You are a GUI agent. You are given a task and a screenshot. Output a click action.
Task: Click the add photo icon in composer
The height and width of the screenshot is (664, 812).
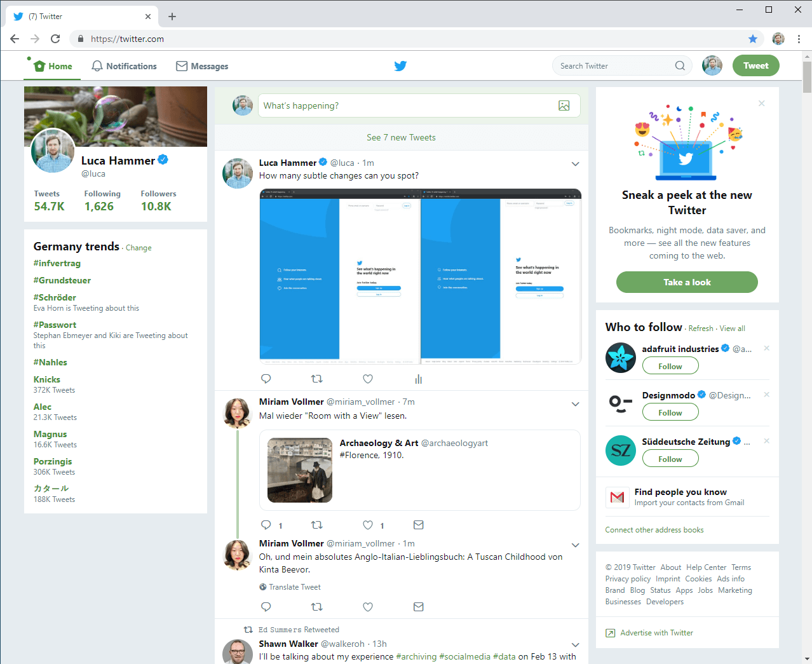pyautogui.click(x=564, y=105)
